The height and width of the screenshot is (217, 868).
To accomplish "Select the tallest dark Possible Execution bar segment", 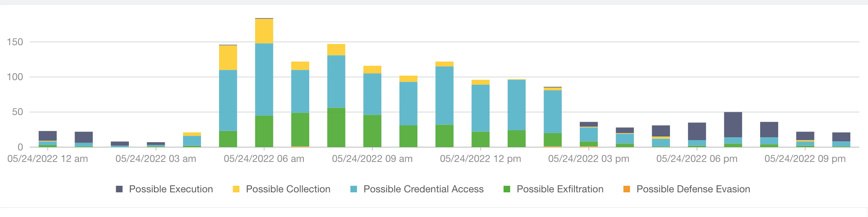I will [733, 125].
